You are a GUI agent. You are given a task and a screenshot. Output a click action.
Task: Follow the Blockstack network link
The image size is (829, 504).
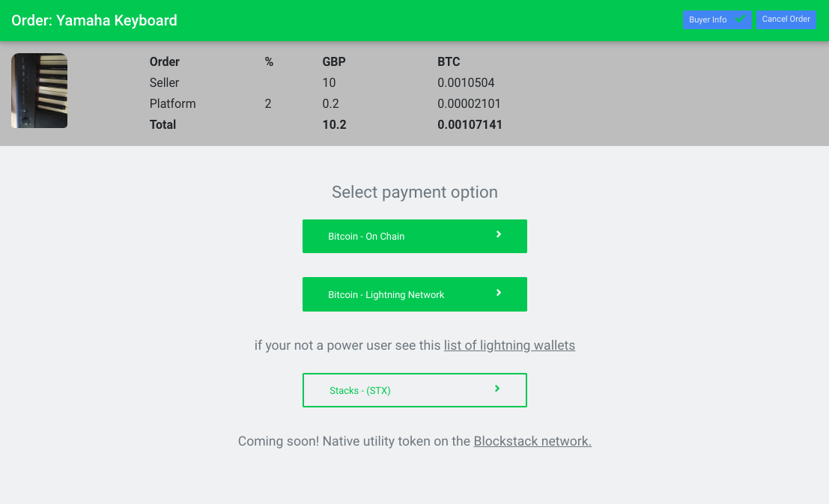click(x=532, y=441)
